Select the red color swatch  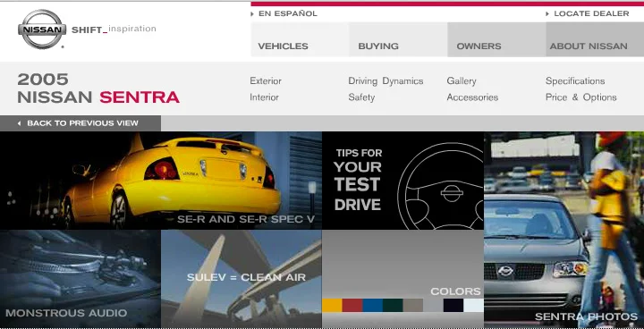tap(352, 305)
